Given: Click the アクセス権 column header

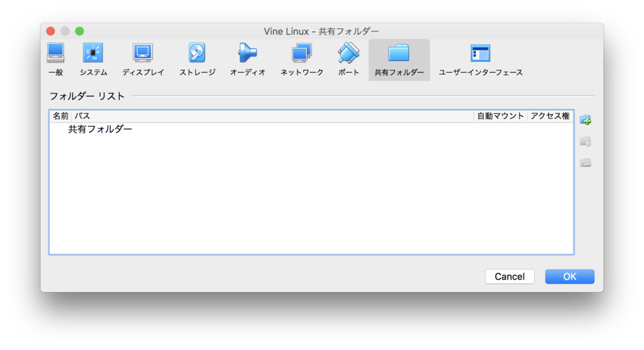Looking at the screenshot, I should (x=550, y=116).
